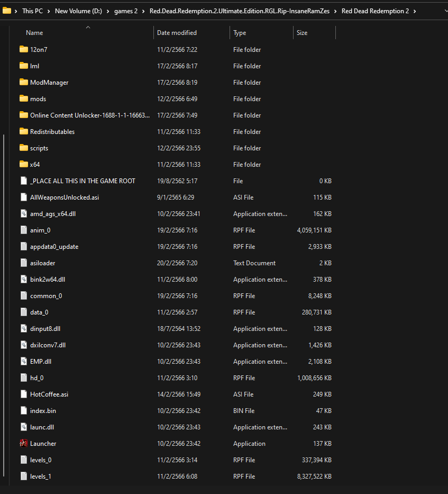Select the lml folder icon

23,66
